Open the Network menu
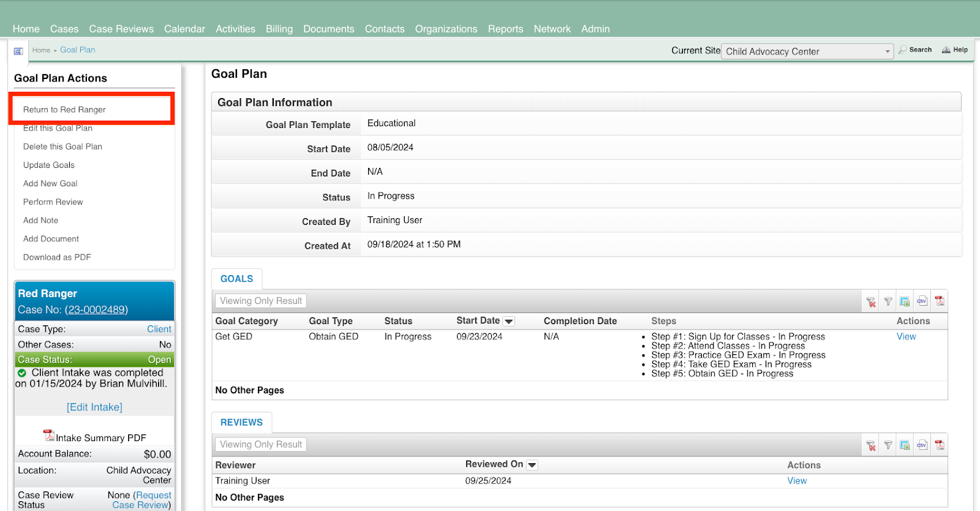The image size is (980, 511). [x=552, y=29]
